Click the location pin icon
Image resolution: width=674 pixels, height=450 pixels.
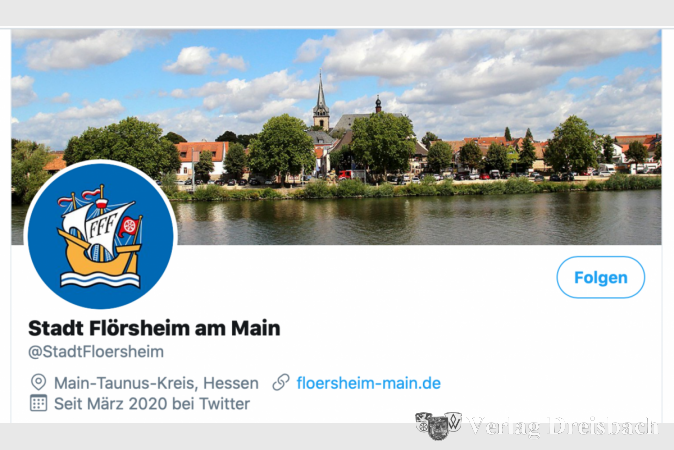[x=38, y=382]
